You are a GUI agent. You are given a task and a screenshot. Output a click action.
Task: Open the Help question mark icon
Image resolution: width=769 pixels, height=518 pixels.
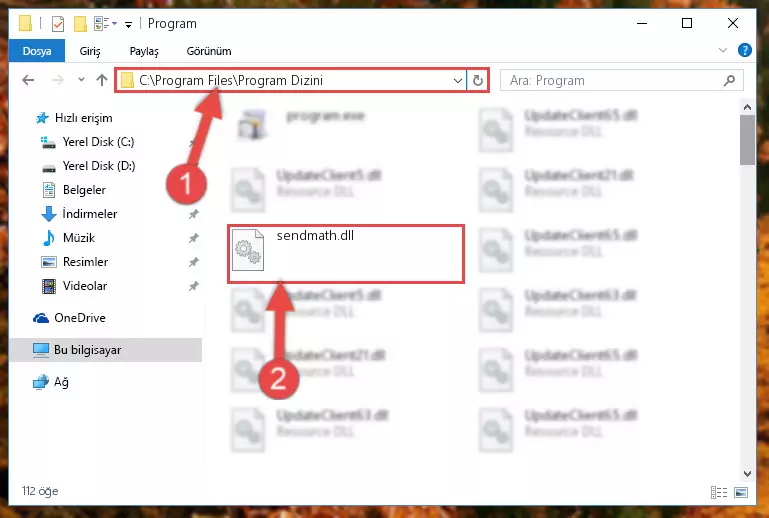pos(744,50)
